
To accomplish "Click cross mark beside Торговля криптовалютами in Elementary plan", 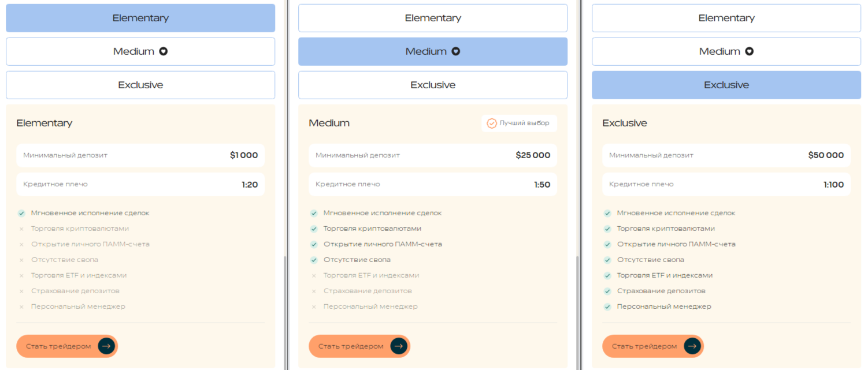I will tap(21, 229).
